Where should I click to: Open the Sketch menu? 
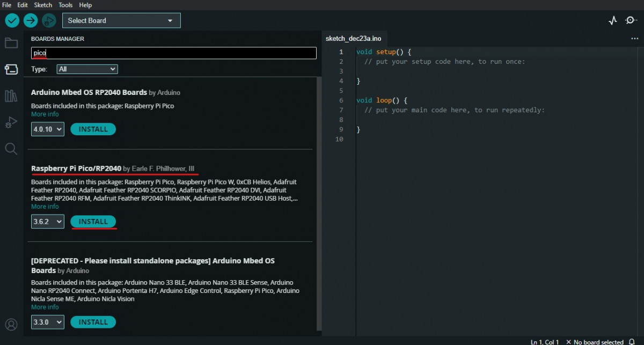[43, 5]
